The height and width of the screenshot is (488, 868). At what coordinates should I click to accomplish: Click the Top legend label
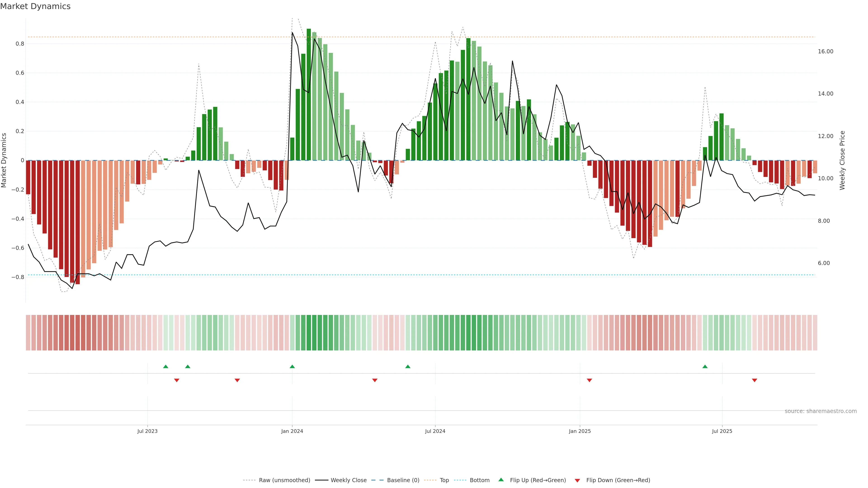(444, 480)
